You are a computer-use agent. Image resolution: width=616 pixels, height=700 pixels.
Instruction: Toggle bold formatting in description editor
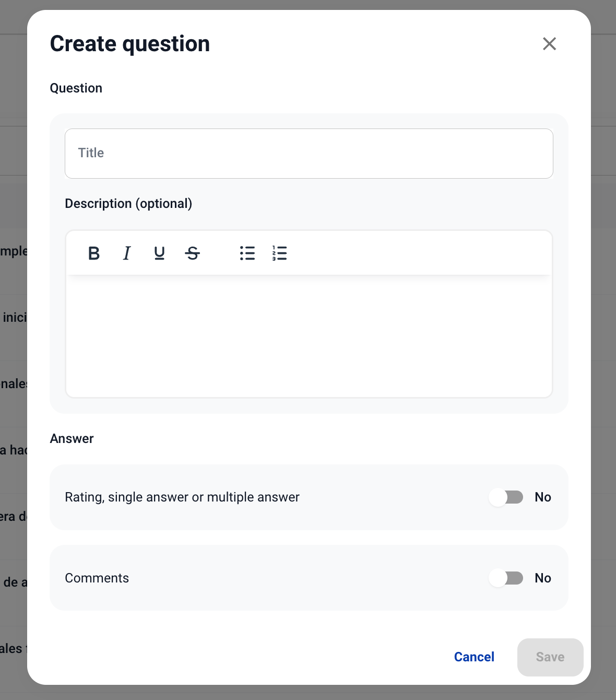tap(94, 253)
